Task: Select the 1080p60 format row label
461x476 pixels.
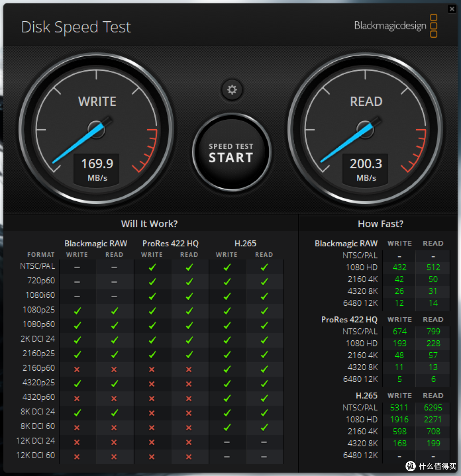Action: [39, 324]
